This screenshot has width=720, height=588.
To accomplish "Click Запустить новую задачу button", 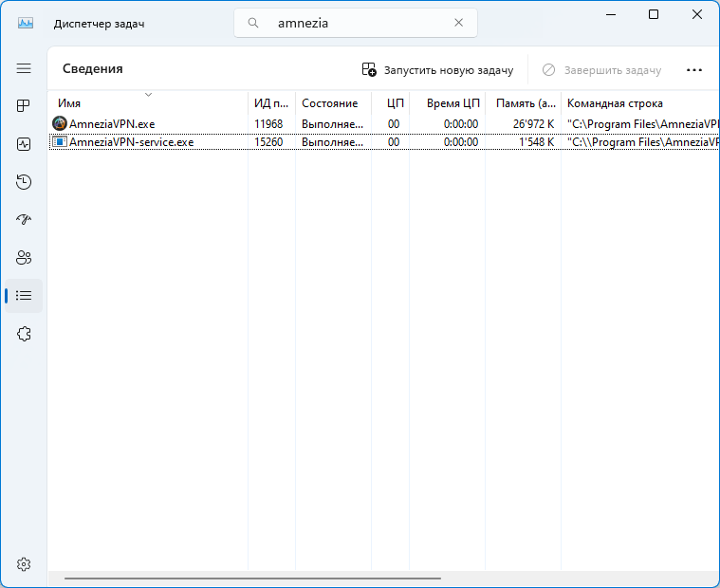I will tap(437, 70).
